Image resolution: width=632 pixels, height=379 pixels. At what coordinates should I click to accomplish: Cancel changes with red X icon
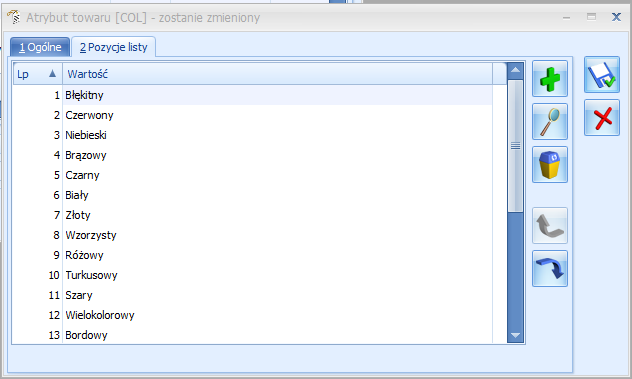602,118
